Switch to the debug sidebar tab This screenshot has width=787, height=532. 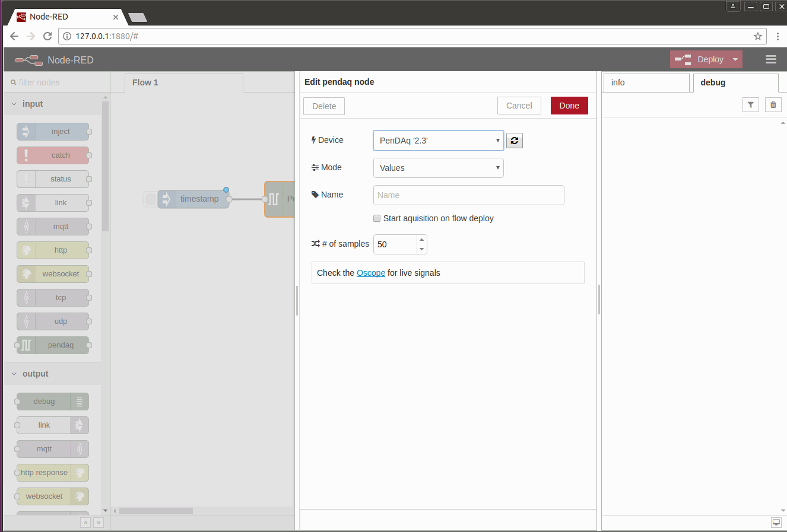click(x=736, y=82)
